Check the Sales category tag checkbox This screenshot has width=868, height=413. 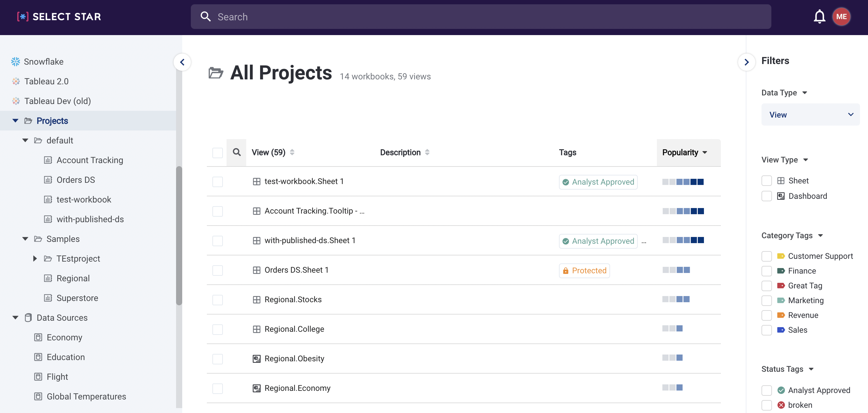[x=766, y=330]
